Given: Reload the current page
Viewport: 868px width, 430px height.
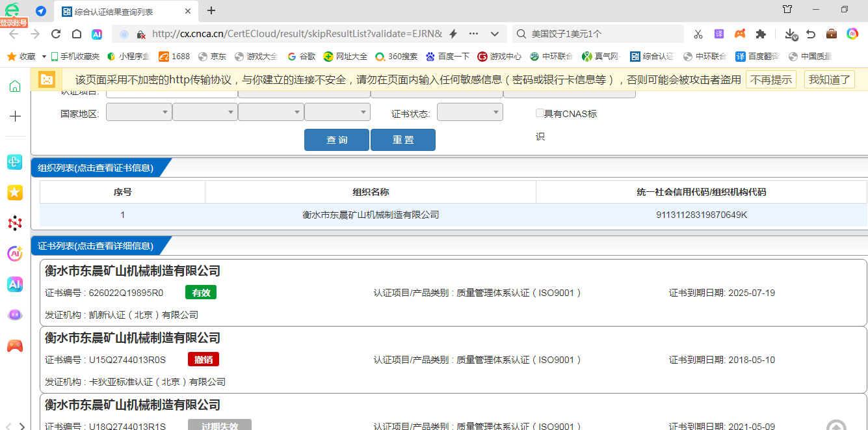Looking at the screenshot, I should (56, 34).
